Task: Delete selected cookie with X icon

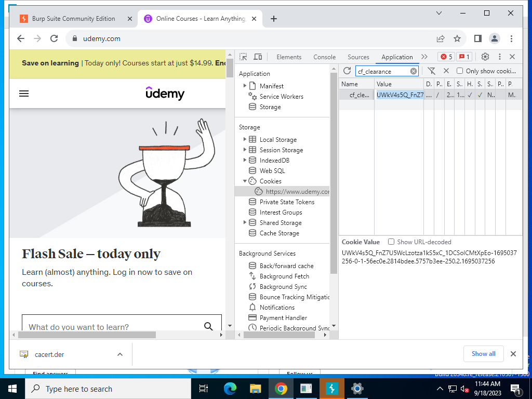Action: (446, 71)
